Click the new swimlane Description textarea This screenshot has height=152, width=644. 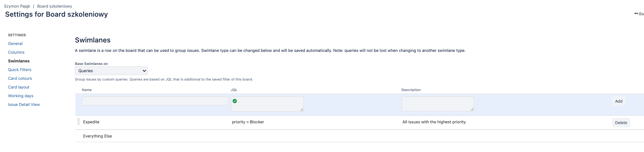[437, 104]
